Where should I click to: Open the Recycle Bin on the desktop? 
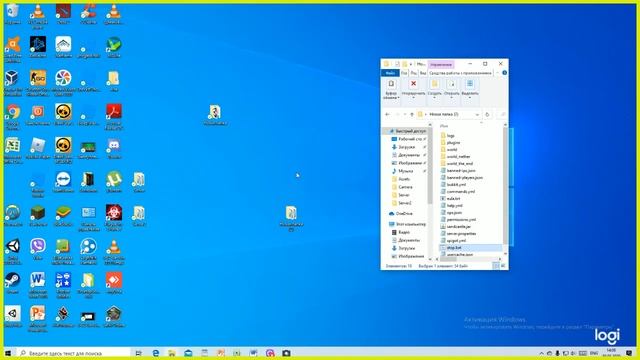point(13,13)
